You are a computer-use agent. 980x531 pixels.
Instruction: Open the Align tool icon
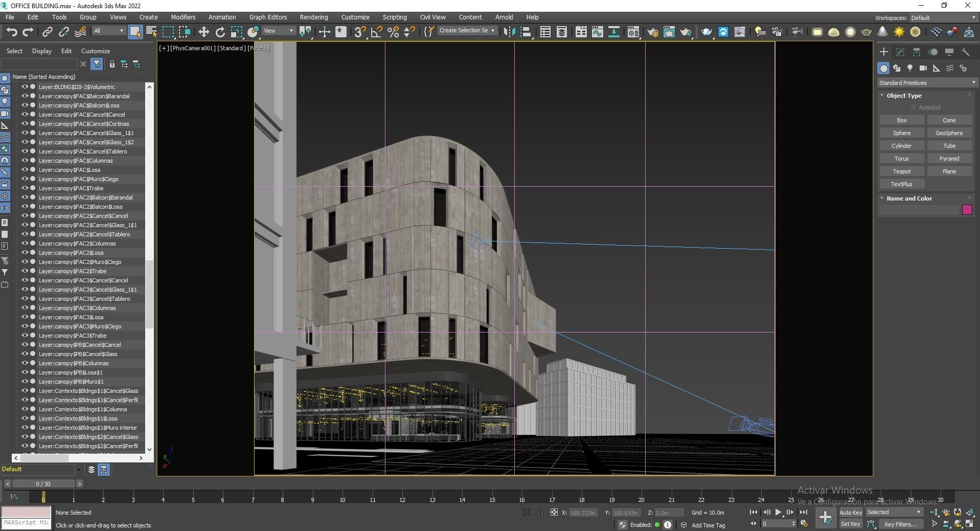[x=526, y=32]
